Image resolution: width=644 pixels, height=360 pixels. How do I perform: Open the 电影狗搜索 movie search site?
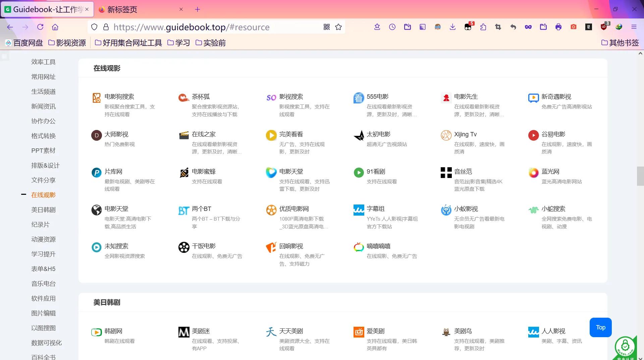(119, 97)
